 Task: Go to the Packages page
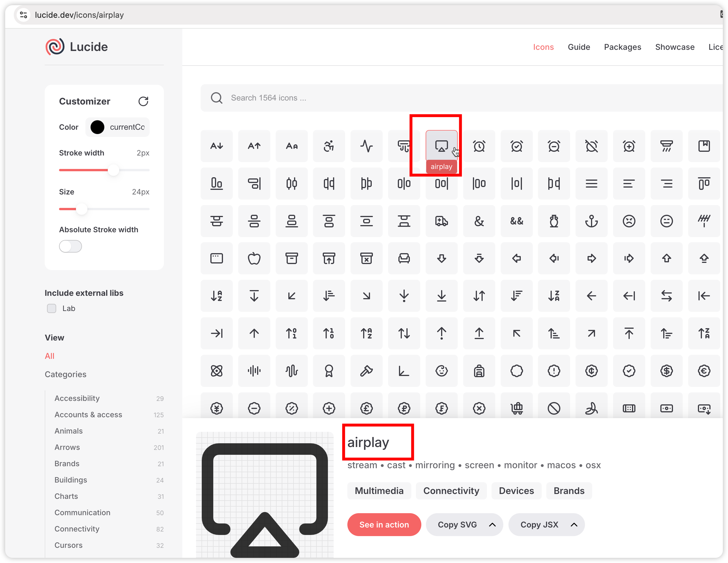[622, 47]
